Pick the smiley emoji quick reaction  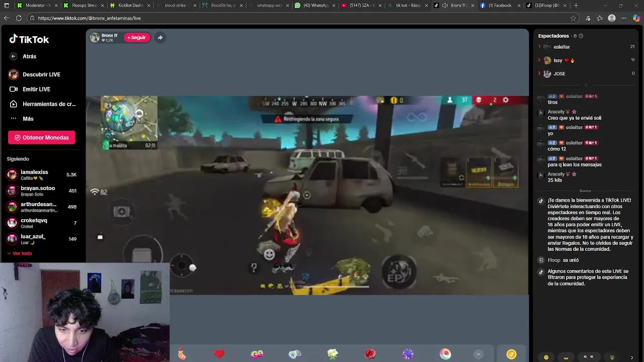tap(546, 357)
